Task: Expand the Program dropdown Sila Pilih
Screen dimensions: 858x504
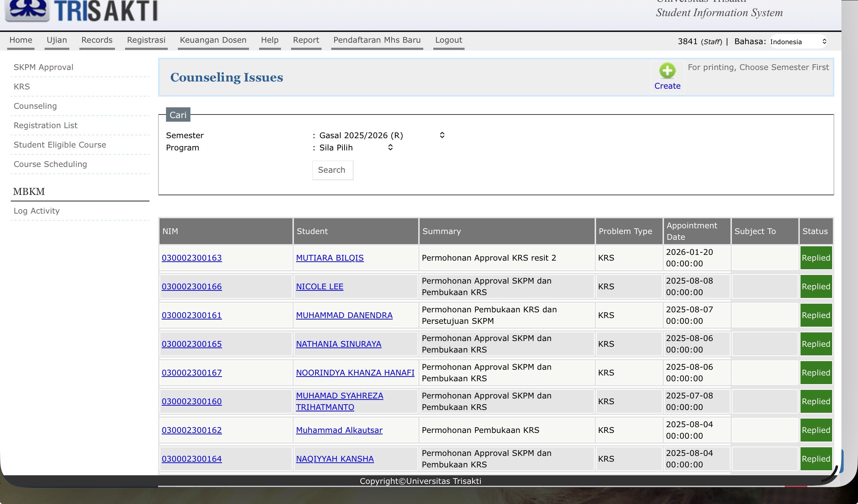Action: point(356,148)
